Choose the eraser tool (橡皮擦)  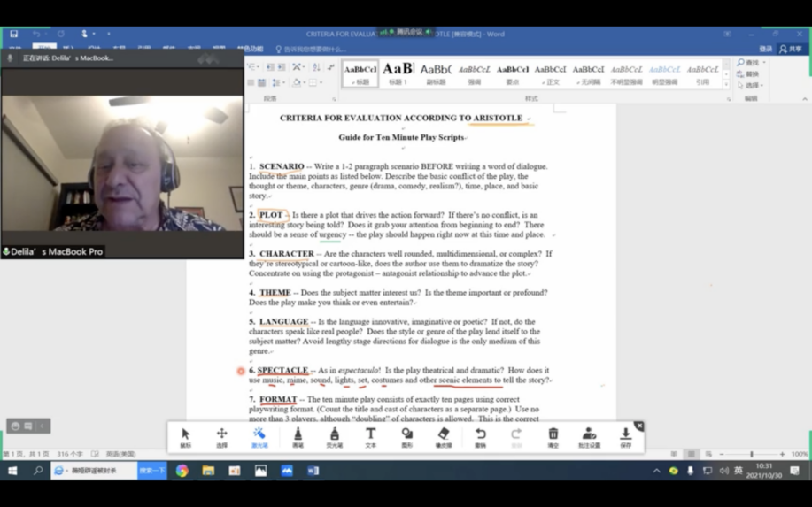(x=444, y=436)
